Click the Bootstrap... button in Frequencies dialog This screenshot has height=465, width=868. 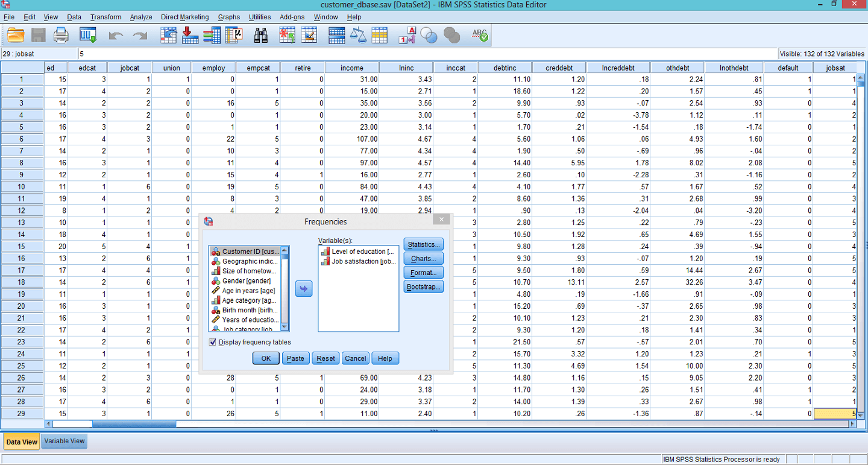click(424, 286)
